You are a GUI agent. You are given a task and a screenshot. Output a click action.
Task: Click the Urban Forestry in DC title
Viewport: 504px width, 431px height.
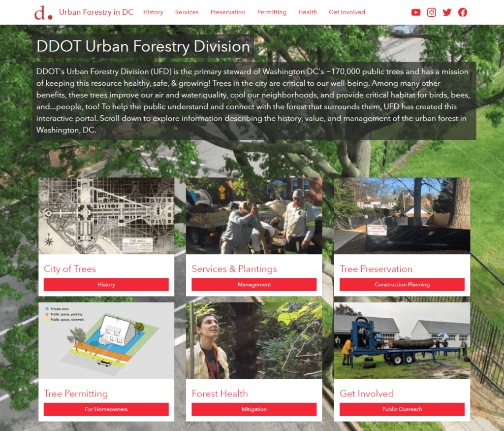(96, 12)
